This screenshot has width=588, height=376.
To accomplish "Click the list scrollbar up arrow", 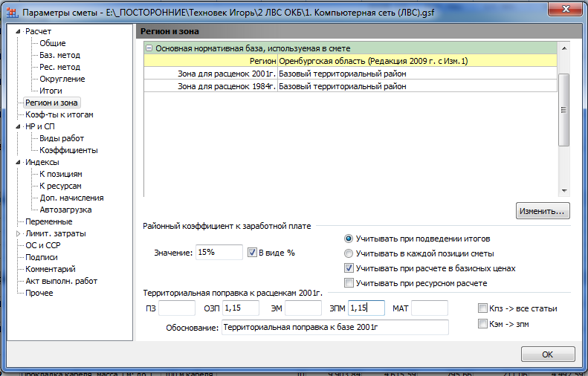I will click(564, 48).
